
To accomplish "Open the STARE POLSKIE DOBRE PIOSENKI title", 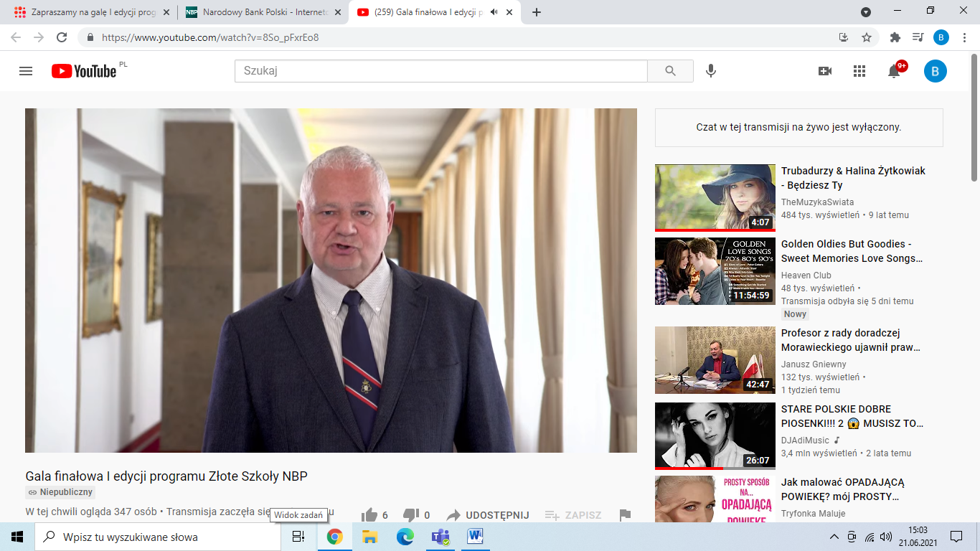I will point(852,416).
